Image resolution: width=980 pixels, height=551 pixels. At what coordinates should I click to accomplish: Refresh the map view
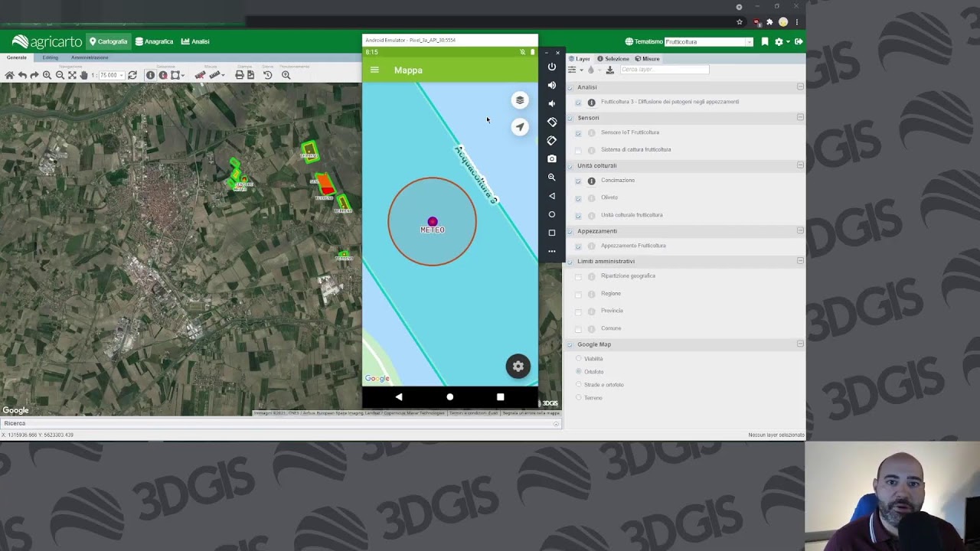(x=132, y=75)
